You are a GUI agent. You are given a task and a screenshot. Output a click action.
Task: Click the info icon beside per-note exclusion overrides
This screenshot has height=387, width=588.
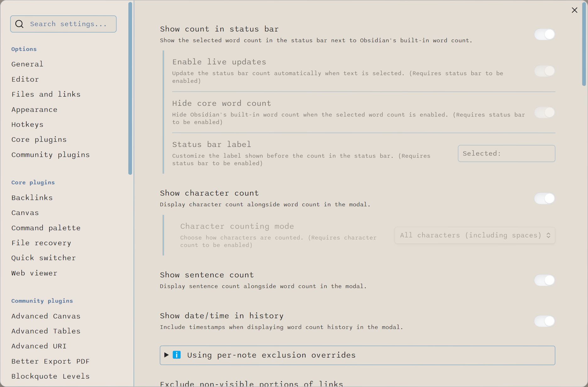tap(177, 355)
